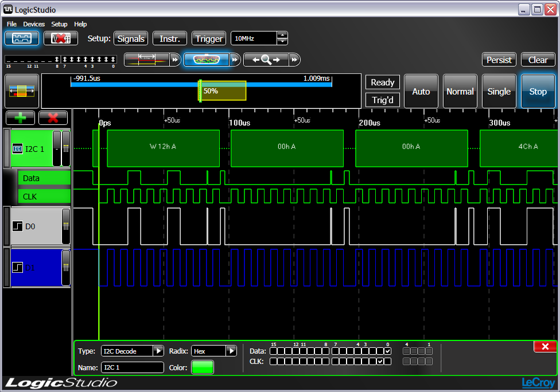Check CLK channel 15 checkbox

pyautogui.click(x=273, y=361)
